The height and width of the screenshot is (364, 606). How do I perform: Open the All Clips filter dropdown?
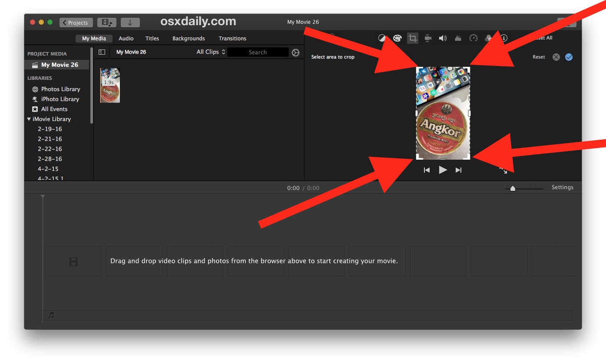tap(211, 52)
